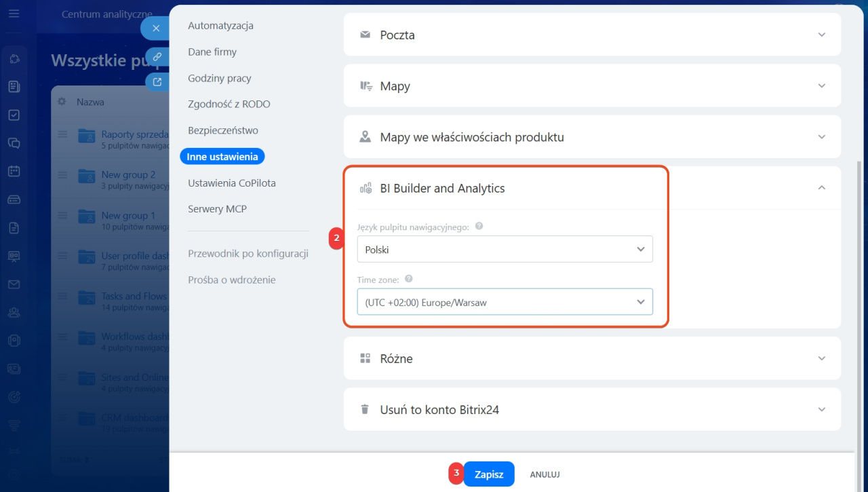Expand the Usuń to konto Bitrix24 section
The height and width of the screenshot is (492, 868).
821,410
